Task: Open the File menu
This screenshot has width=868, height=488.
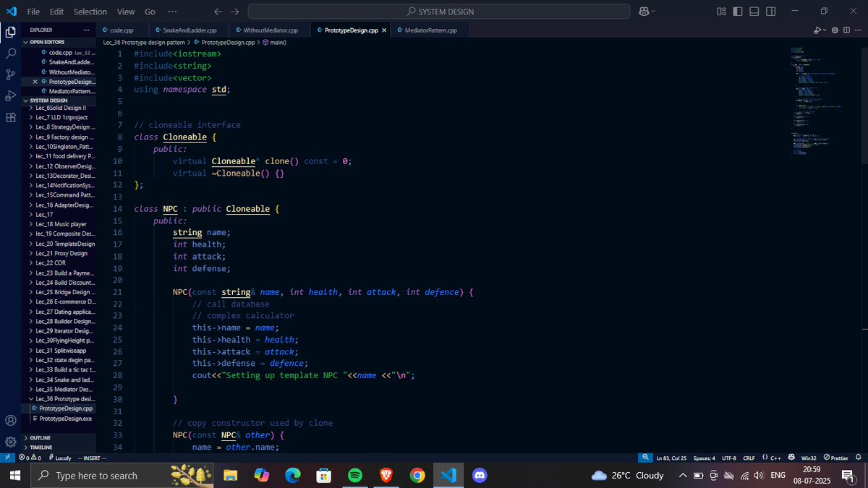Action: (33, 12)
